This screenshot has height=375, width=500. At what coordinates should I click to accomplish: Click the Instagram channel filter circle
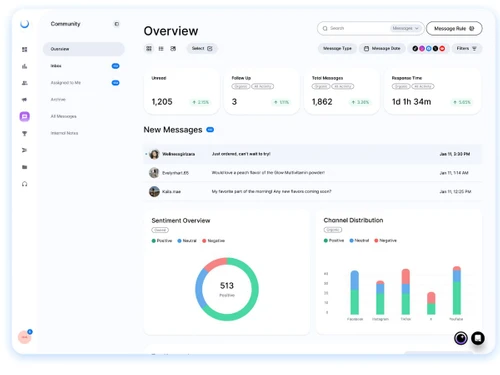pos(422,49)
